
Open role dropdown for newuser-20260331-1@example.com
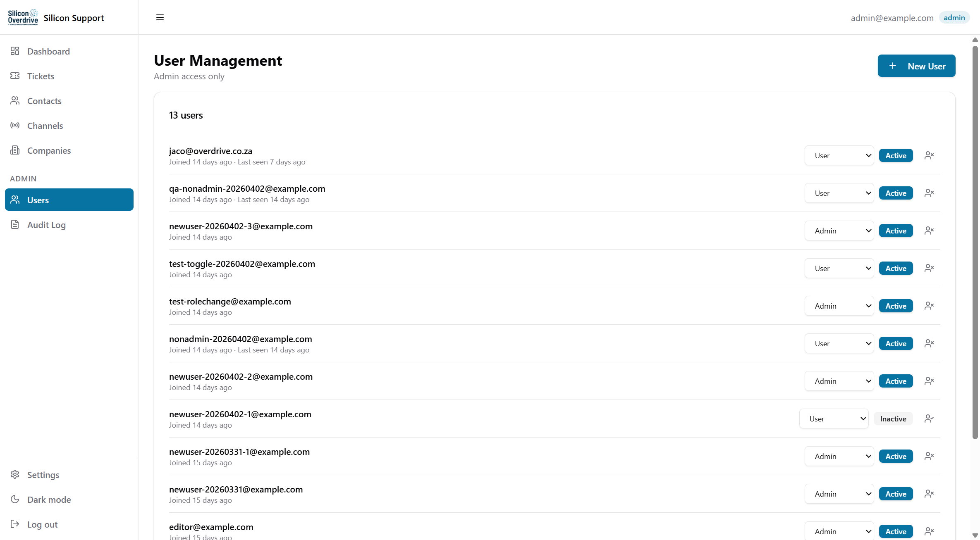[839, 456]
